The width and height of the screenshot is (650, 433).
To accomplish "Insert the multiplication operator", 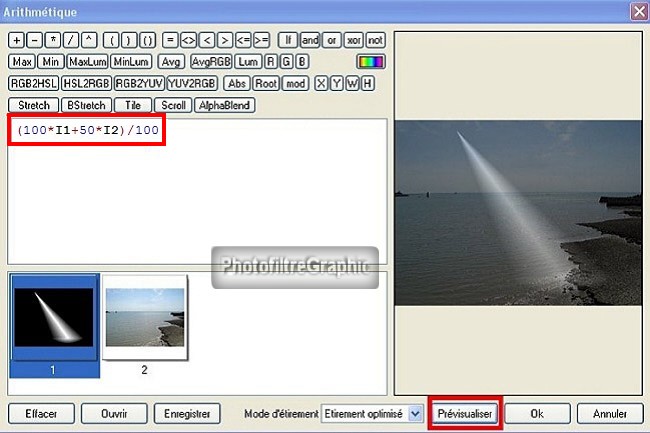I will coord(51,41).
